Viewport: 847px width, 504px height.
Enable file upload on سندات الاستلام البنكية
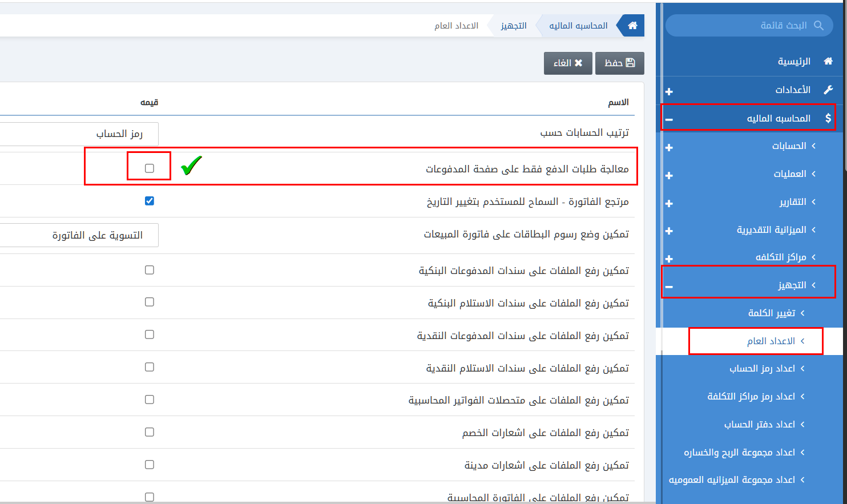pos(150,302)
